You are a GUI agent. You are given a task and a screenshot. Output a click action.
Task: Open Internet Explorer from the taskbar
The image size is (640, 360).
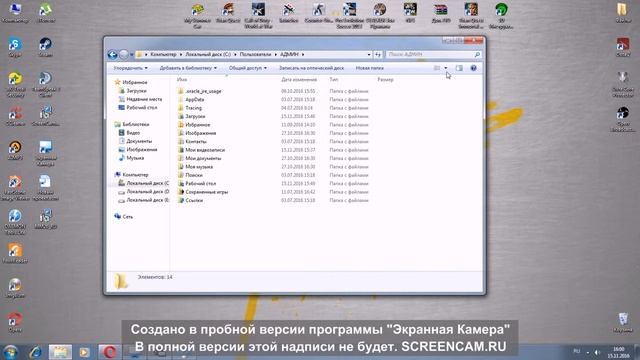coord(35,351)
